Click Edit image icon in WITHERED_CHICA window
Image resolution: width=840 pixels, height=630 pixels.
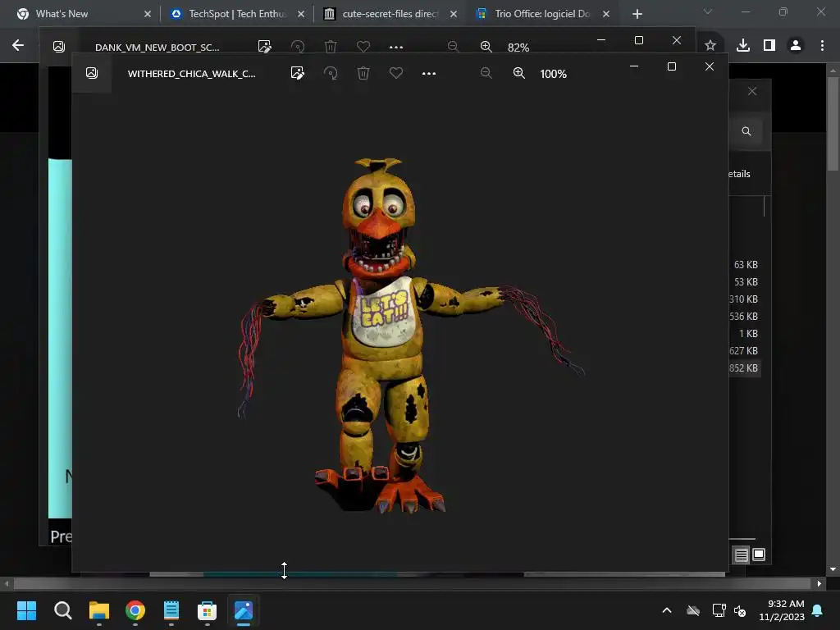tap(298, 73)
